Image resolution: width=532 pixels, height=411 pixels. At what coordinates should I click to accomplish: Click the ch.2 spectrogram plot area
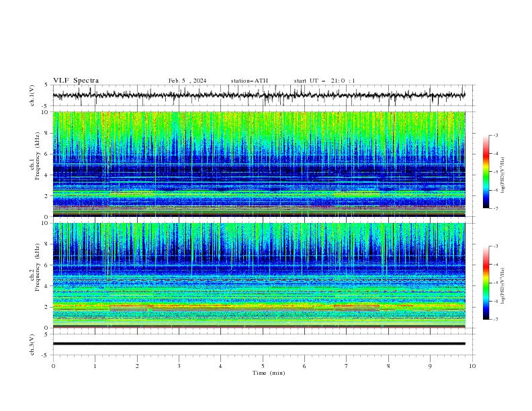coord(259,275)
